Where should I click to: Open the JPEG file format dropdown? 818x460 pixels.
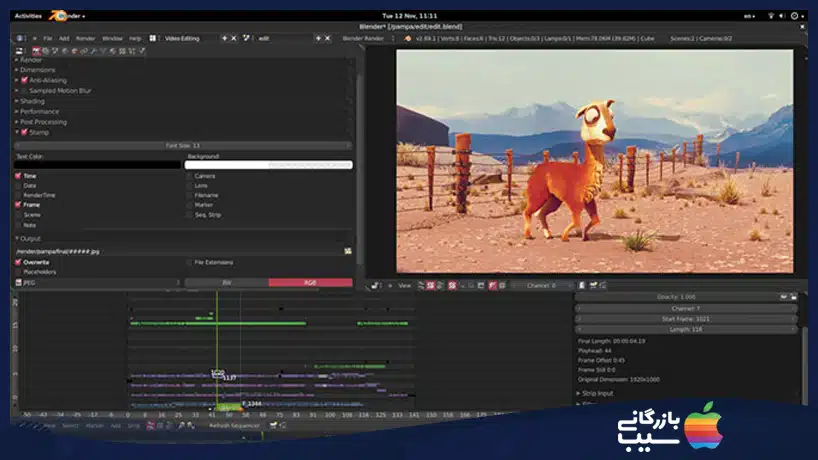(98, 283)
